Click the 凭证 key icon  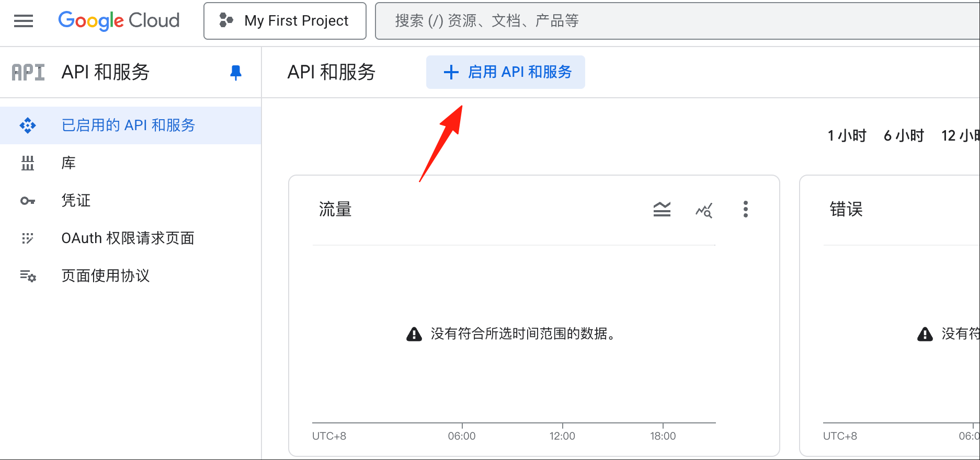pyautogui.click(x=28, y=201)
